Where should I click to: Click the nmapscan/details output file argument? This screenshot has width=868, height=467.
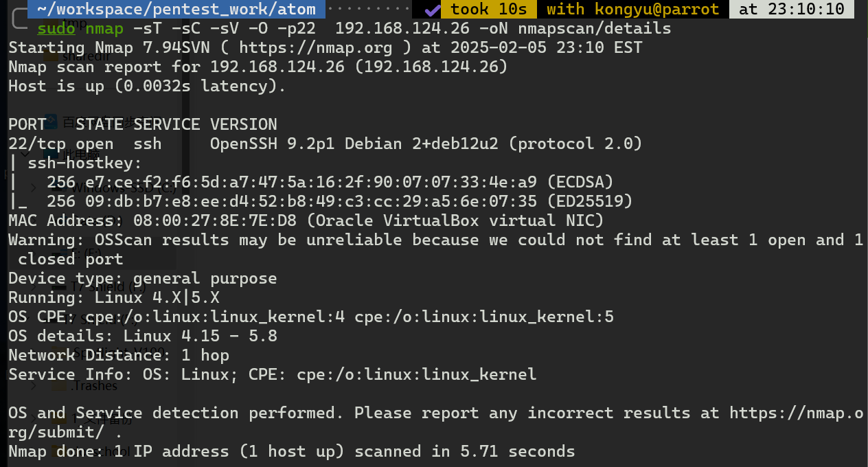593,29
